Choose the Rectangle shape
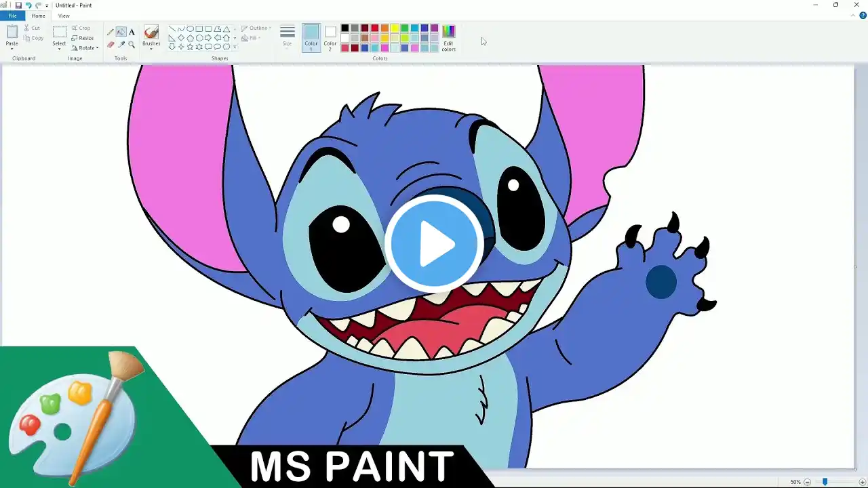 point(199,28)
